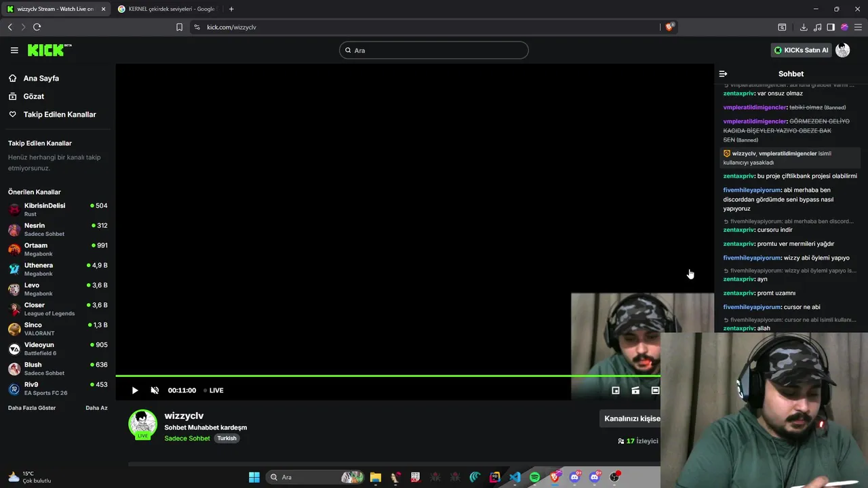This screenshot has height=488, width=868.
Task: Unmute the stream volume
Action: [x=155, y=390]
